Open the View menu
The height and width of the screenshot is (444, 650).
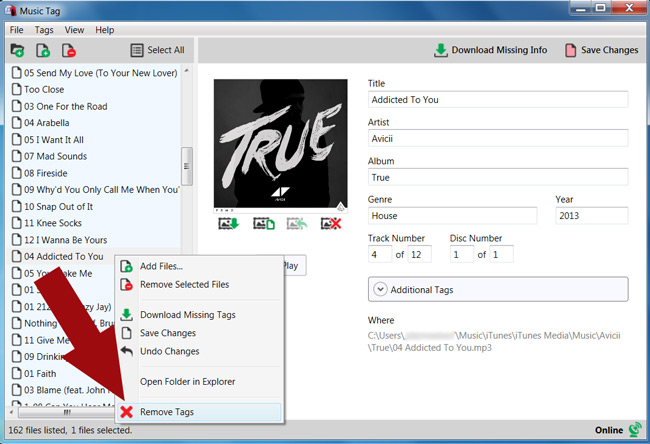point(74,30)
